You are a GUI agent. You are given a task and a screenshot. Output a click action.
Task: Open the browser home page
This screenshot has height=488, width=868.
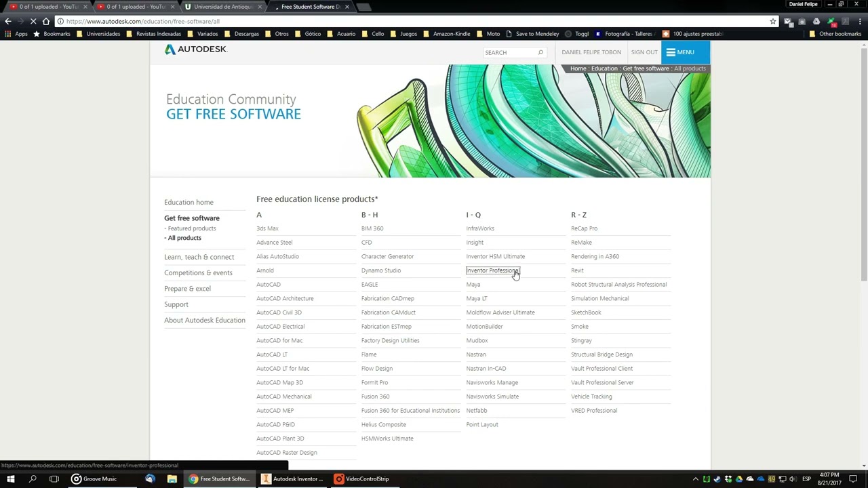(46, 21)
